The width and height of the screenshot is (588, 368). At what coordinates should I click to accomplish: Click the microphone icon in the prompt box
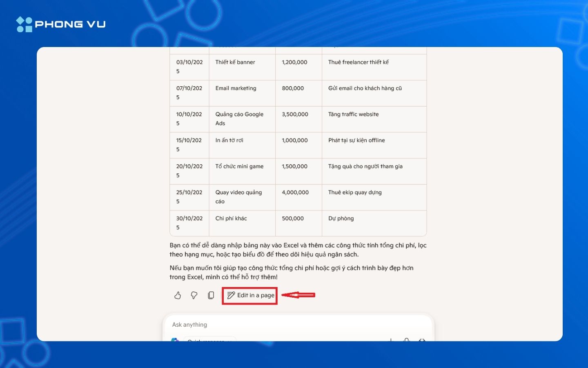(406, 339)
